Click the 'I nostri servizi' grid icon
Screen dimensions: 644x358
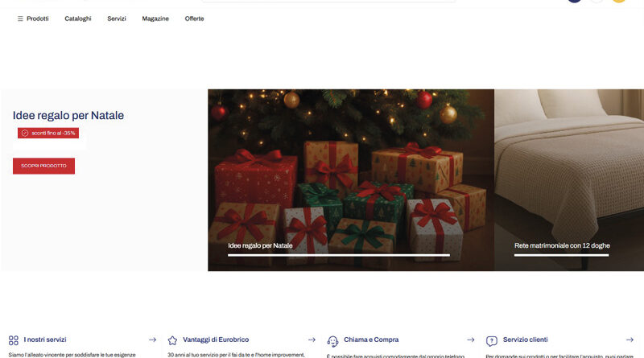(13, 340)
